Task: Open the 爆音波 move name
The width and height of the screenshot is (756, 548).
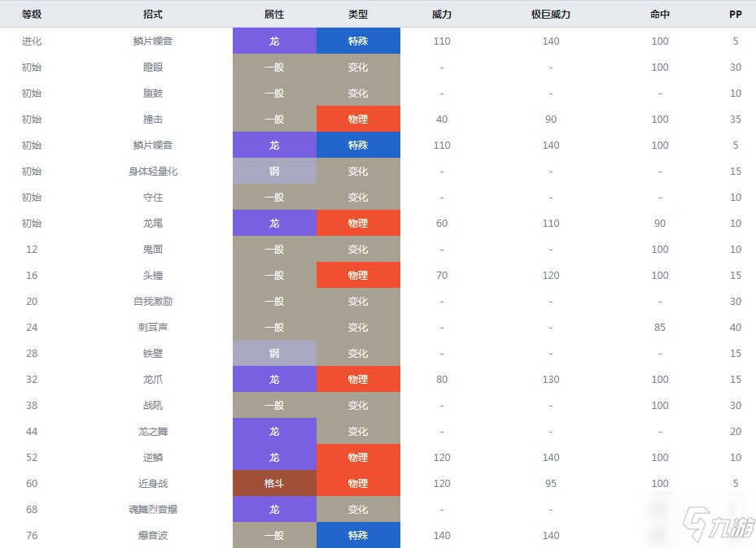Action: [152, 535]
